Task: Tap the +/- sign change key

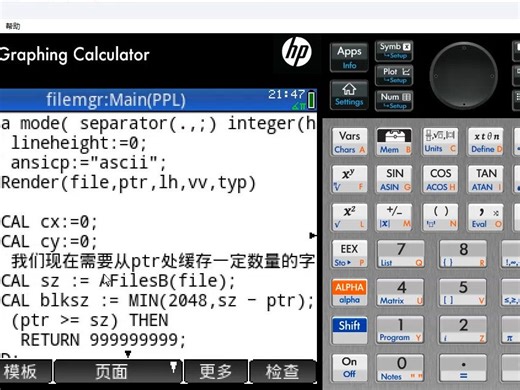Action: 394,217
